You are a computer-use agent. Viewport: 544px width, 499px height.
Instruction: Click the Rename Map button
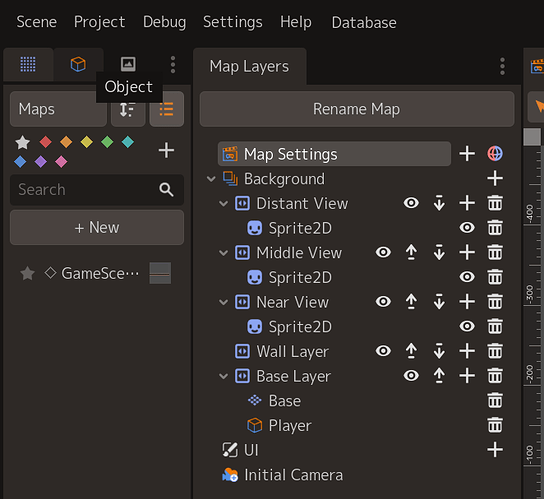coord(357,109)
